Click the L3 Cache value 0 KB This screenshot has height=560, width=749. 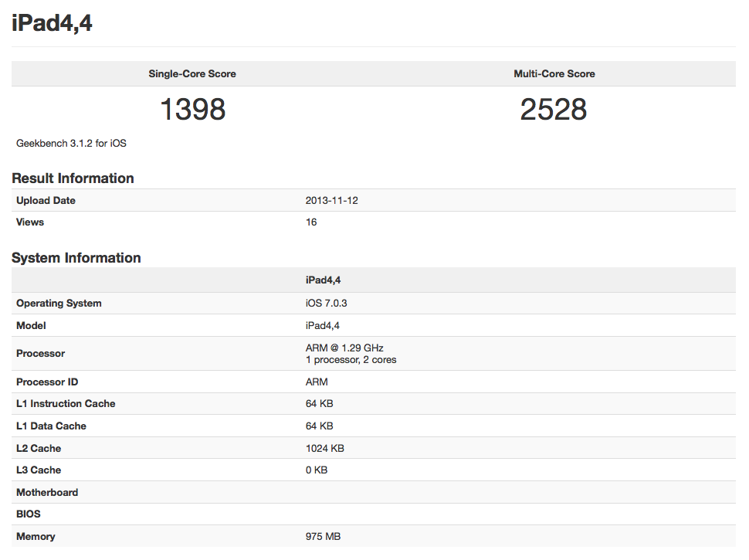click(317, 470)
